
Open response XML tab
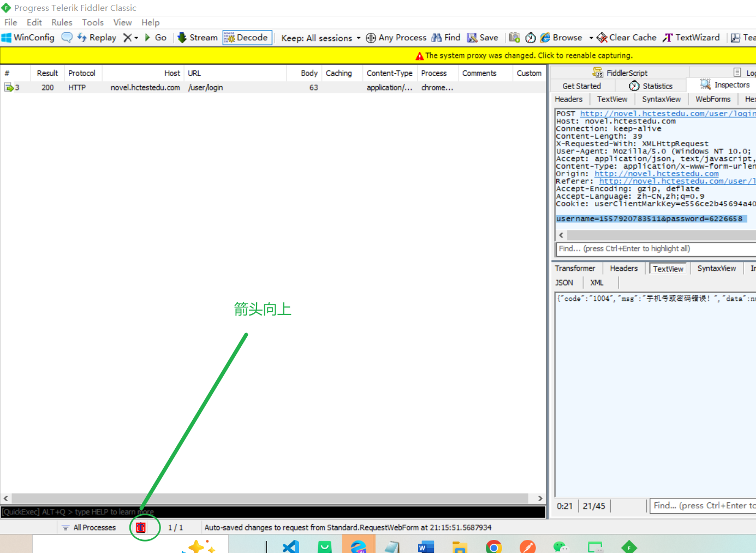(x=597, y=282)
